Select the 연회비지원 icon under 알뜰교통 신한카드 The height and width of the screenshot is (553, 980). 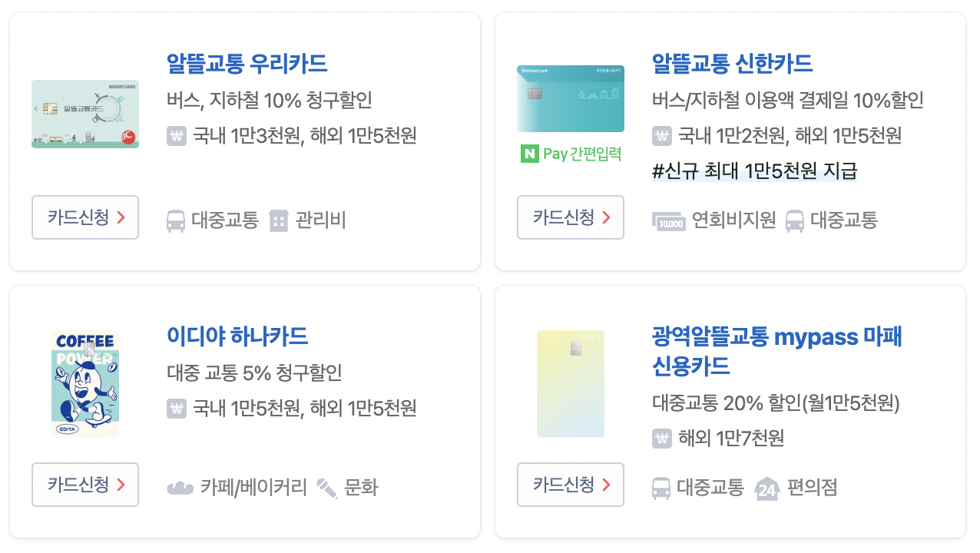669,220
